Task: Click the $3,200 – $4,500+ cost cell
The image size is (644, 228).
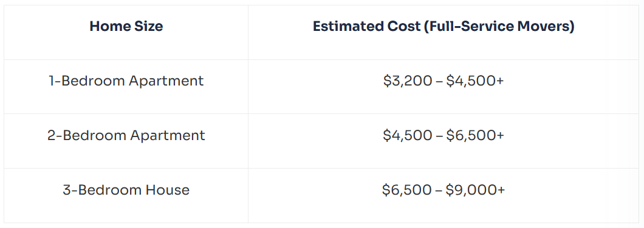Action: click(444, 81)
